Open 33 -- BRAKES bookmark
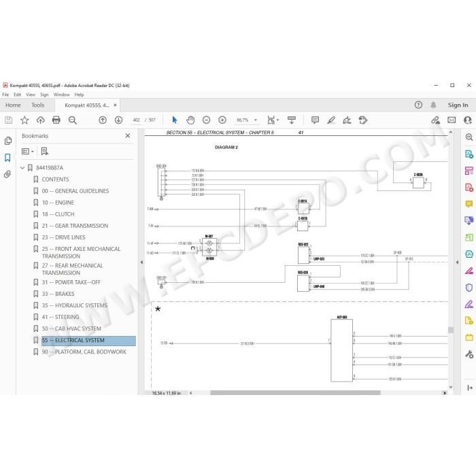Screen dimensions: 476x476 (58, 294)
